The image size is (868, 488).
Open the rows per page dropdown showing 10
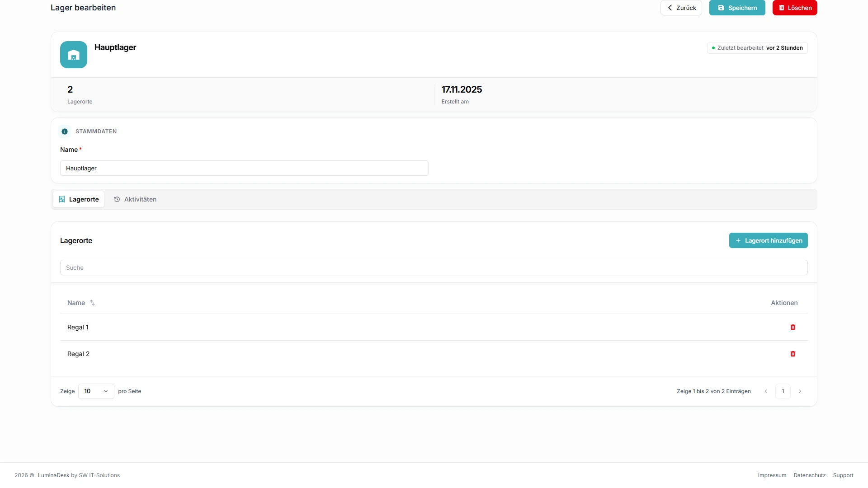click(x=96, y=391)
